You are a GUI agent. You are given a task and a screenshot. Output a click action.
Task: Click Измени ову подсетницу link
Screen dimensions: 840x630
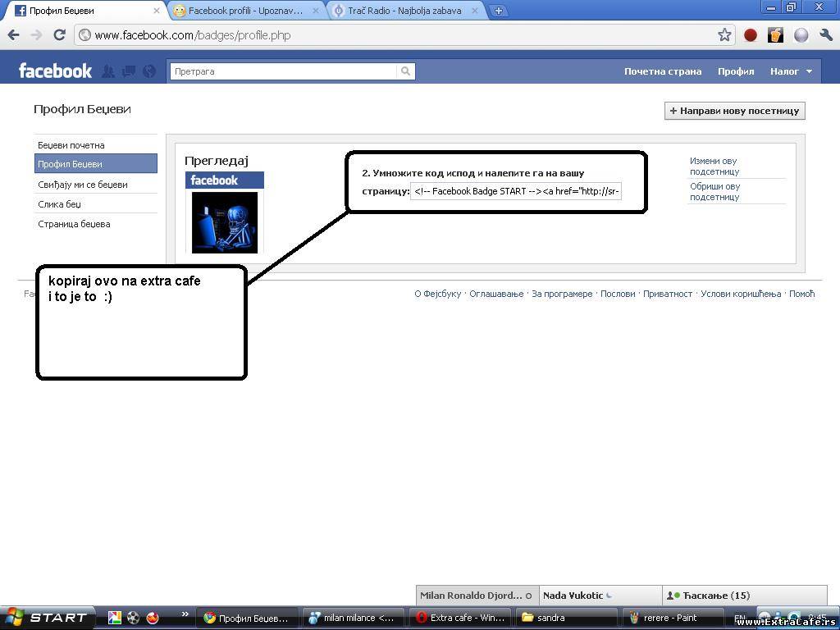714,166
